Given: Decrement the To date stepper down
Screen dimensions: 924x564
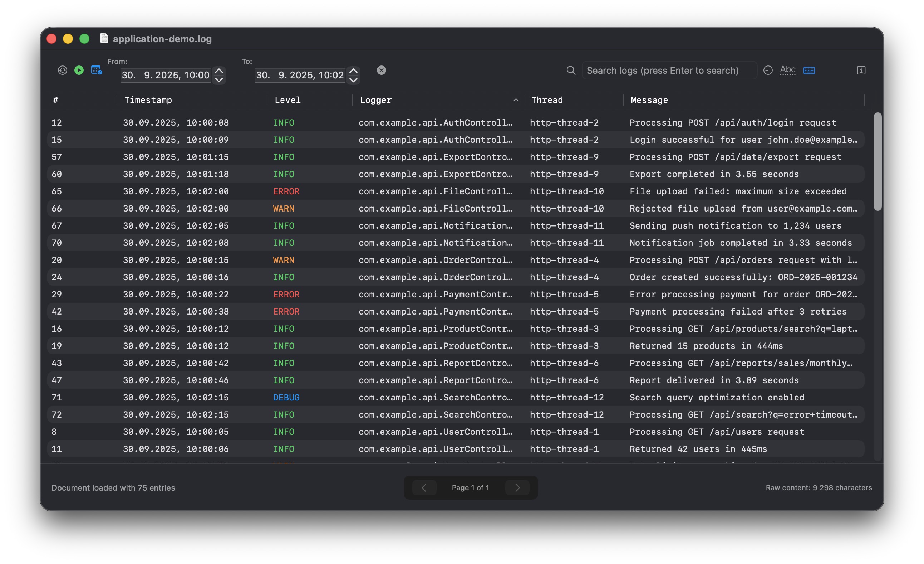Looking at the screenshot, I should coord(353,80).
